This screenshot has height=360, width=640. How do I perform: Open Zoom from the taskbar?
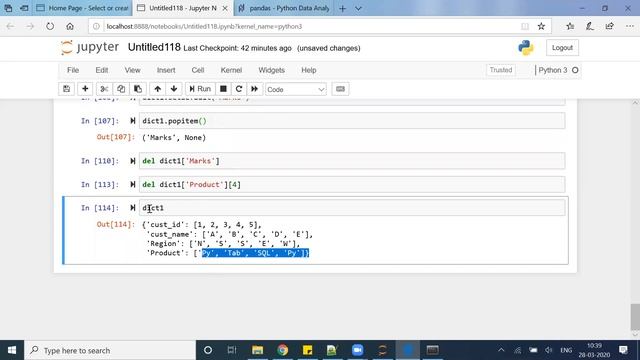[x=358, y=350]
